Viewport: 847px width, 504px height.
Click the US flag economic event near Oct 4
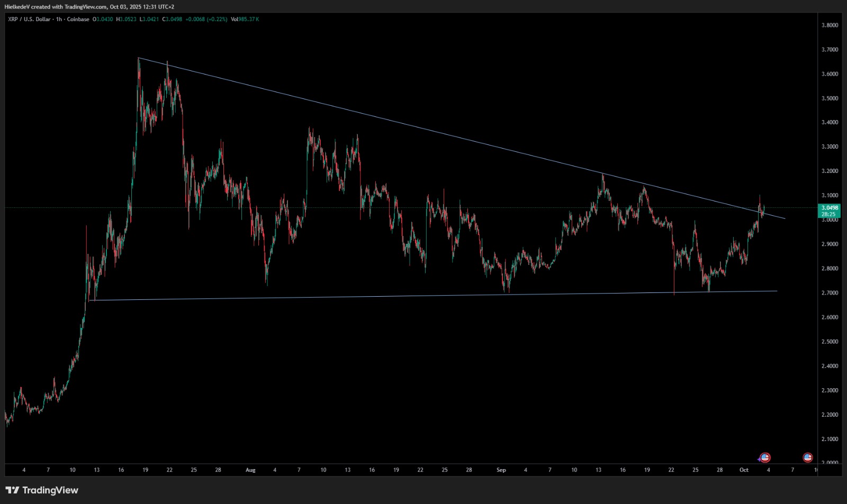765,457
